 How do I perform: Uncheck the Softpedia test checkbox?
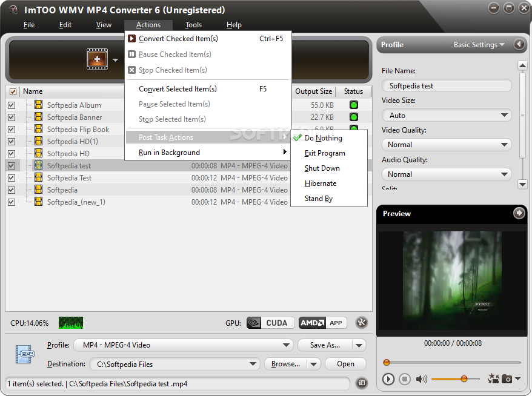[11, 166]
